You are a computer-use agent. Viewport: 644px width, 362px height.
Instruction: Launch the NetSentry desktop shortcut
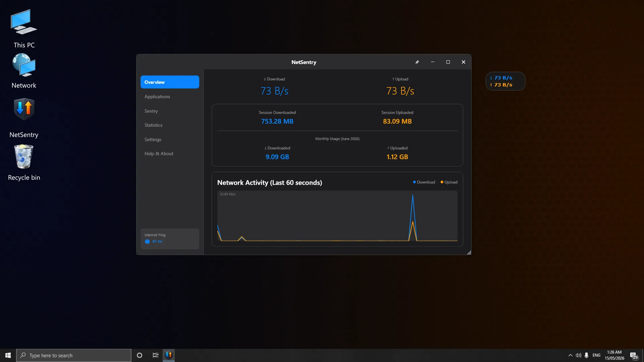[x=24, y=118]
